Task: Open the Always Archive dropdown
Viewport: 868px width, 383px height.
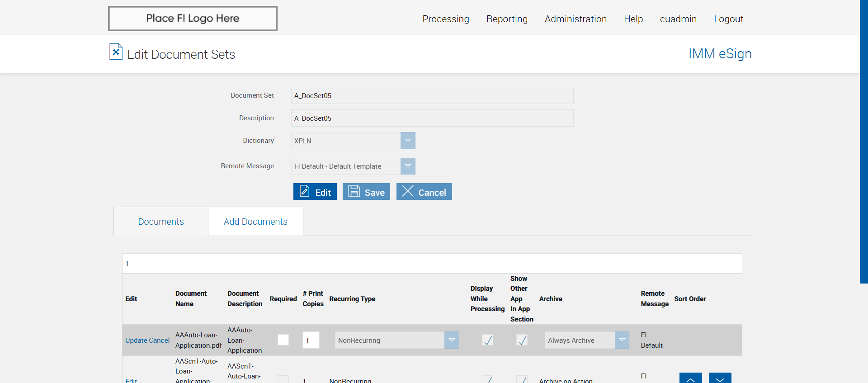Action: point(622,340)
